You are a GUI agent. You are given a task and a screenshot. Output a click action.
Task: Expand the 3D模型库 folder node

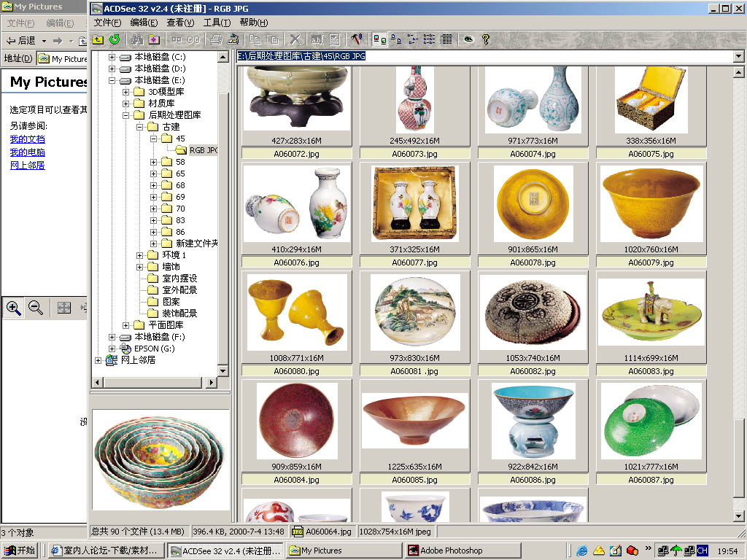click(x=125, y=92)
